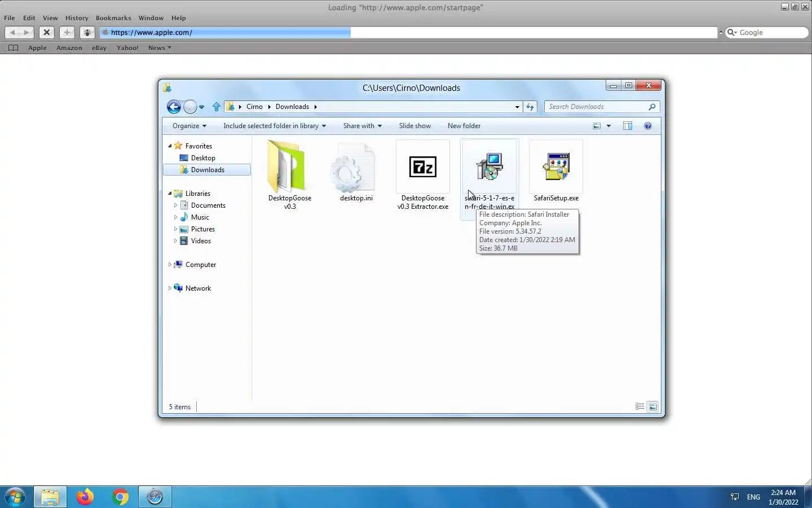Click Safari's Forward navigation arrow
The width and height of the screenshot is (812, 508).
coord(27,33)
